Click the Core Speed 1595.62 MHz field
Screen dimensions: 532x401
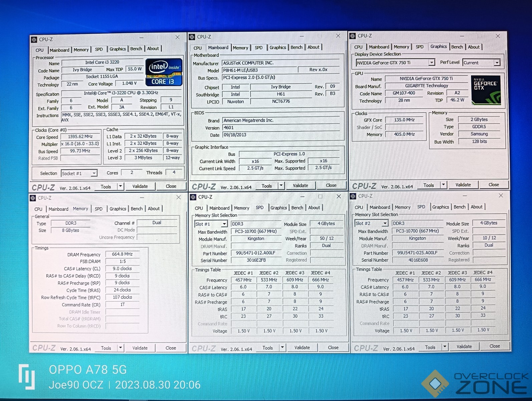tap(80, 137)
